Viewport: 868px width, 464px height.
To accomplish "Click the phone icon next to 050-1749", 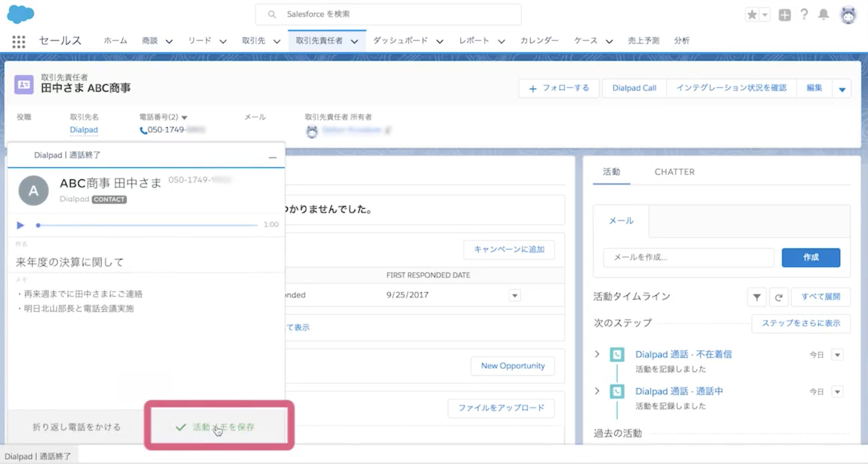I will pyautogui.click(x=143, y=130).
